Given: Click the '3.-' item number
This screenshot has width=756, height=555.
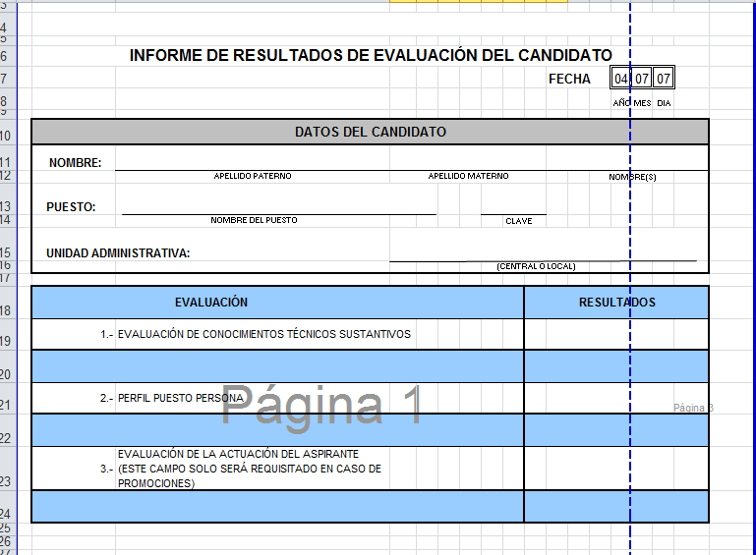Looking at the screenshot, I should 106,469.
